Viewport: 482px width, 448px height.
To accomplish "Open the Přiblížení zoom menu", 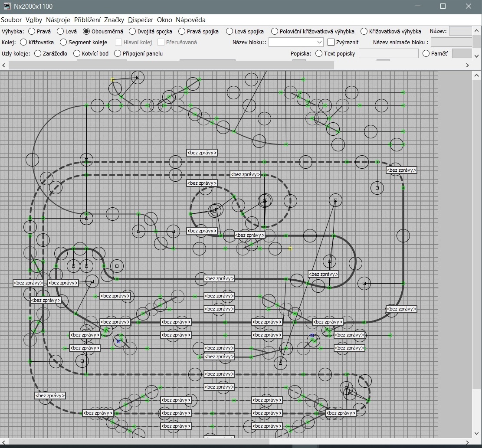I will (87, 20).
